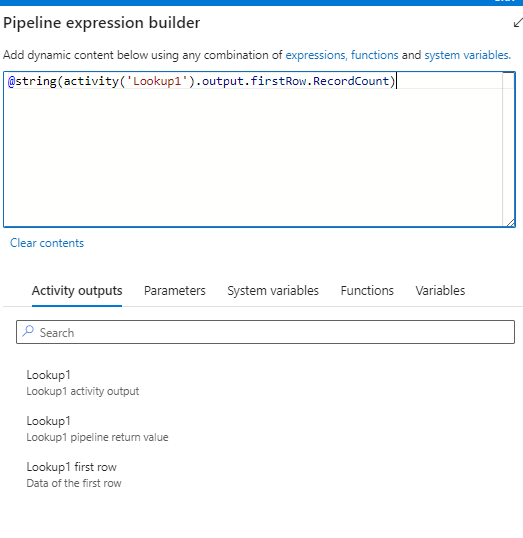This screenshot has height=538, width=523.
Task: Switch to the System variables tab
Action: coord(273,291)
